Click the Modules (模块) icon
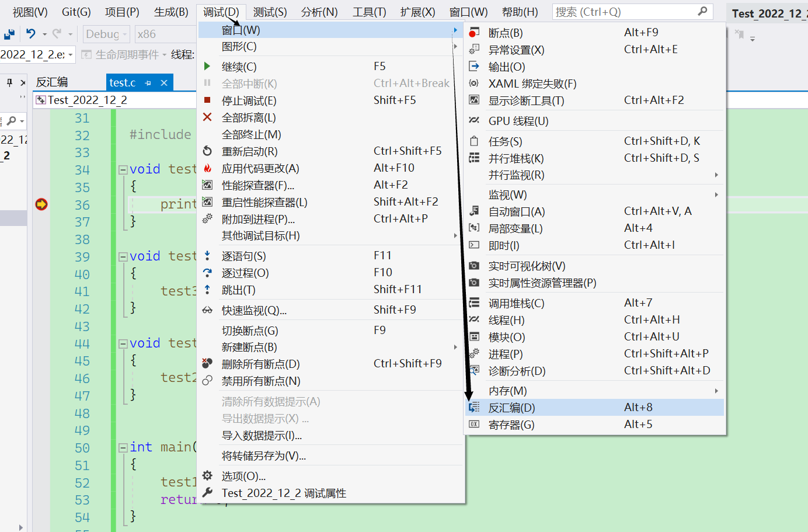 click(x=474, y=337)
